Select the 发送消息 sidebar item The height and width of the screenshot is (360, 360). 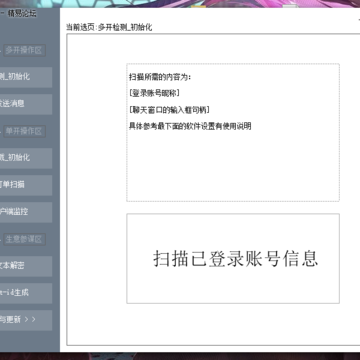coord(26,104)
